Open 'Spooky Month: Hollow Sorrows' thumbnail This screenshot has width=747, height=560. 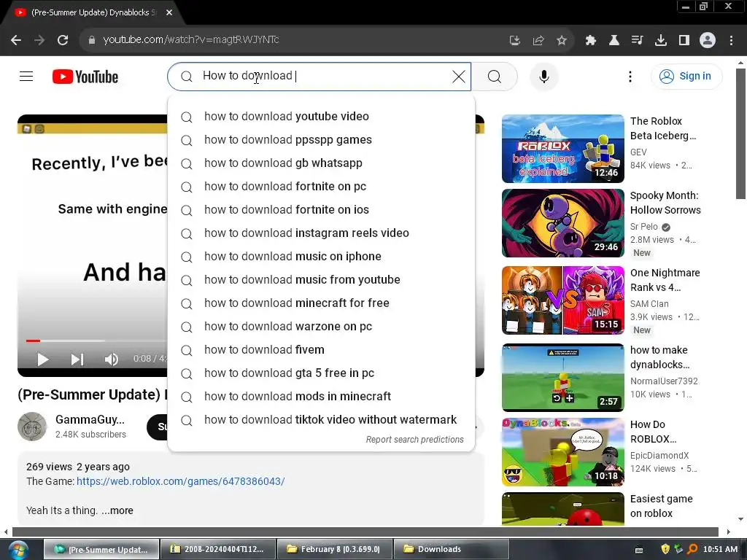tap(562, 223)
